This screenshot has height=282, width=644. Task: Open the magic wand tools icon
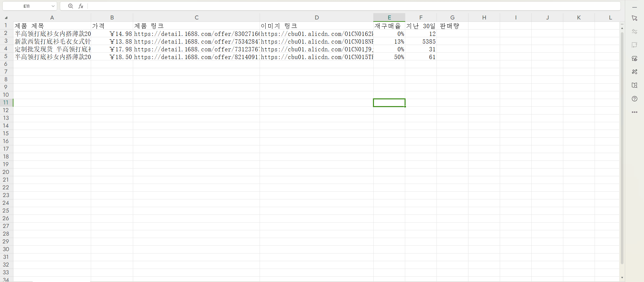[635, 72]
